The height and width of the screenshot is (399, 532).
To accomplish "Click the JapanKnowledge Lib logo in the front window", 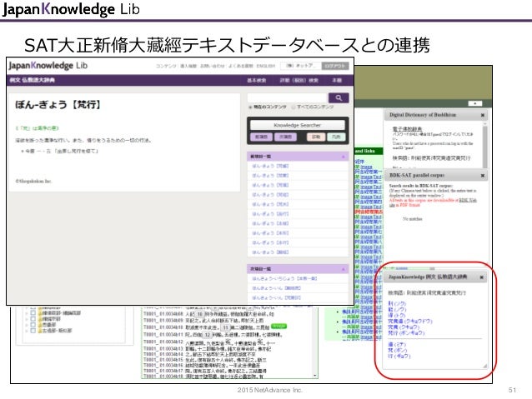I will 48,66.
